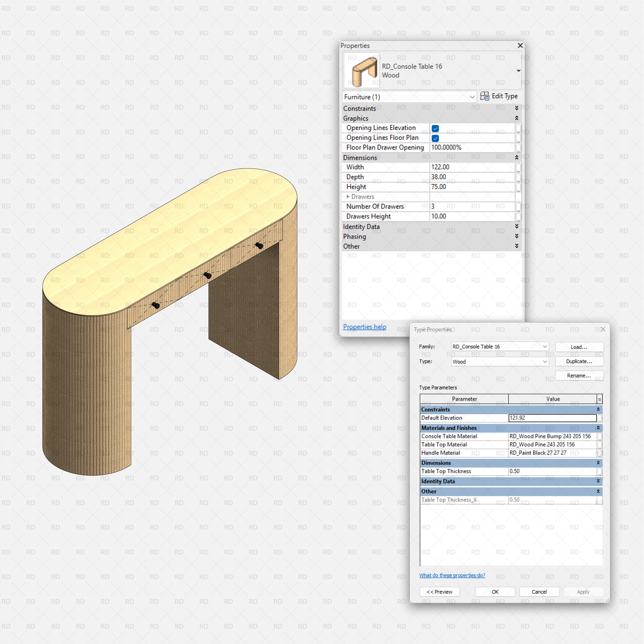Open the type selector dropdown arrow

coord(518,71)
